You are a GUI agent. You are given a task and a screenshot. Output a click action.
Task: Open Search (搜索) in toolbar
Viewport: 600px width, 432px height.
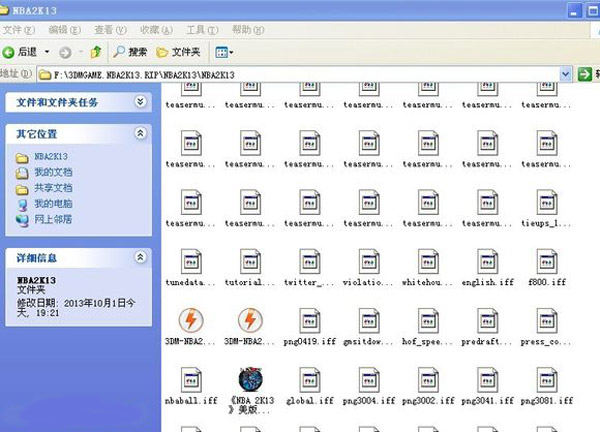(x=130, y=52)
